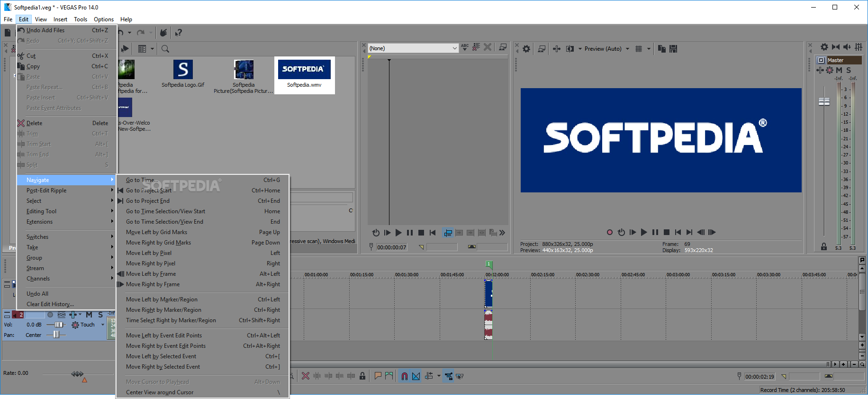The image size is (868, 399).
Task: Open the Options menu
Action: [x=104, y=19]
